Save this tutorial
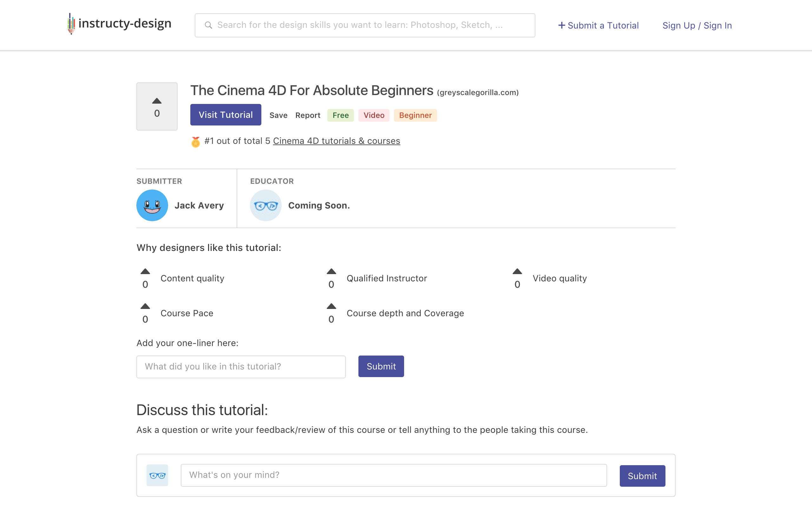 tap(278, 115)
